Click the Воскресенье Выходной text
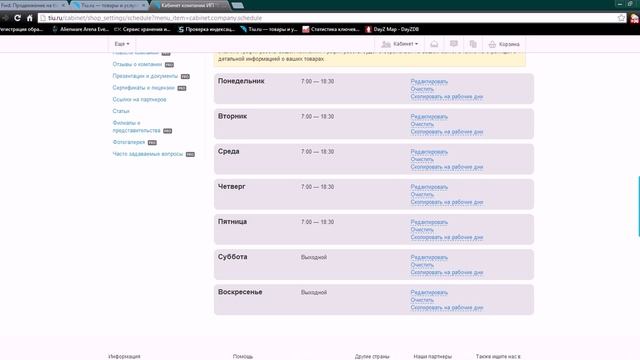The image size is (640, 360). coord(314,293)
